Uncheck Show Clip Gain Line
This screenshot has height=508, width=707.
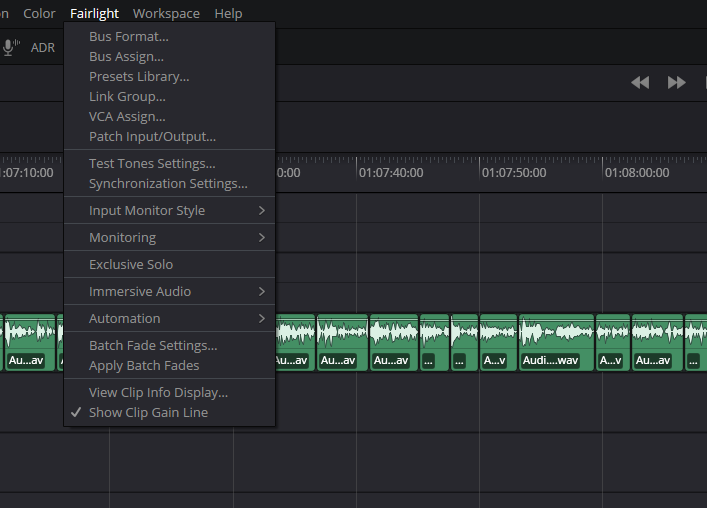tap(170, 412)
